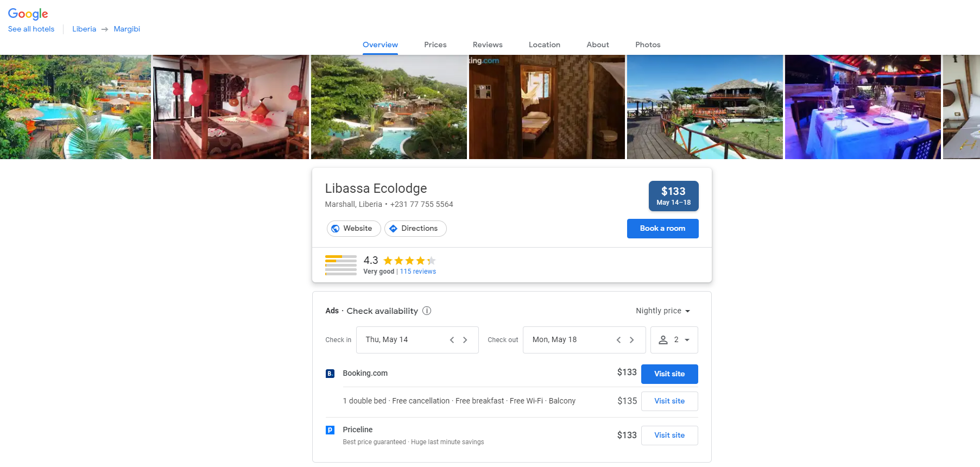Open the aerial pool view photo
This screenshot has height=467, width=980.
pyautogui.click(x=389, y=107)
